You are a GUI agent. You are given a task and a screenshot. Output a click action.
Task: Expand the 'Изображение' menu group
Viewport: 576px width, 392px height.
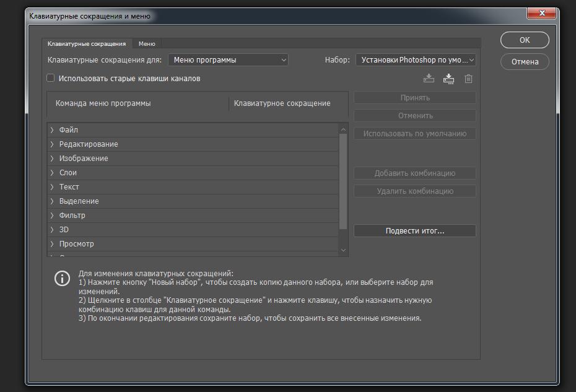click(x=52, y=159)
